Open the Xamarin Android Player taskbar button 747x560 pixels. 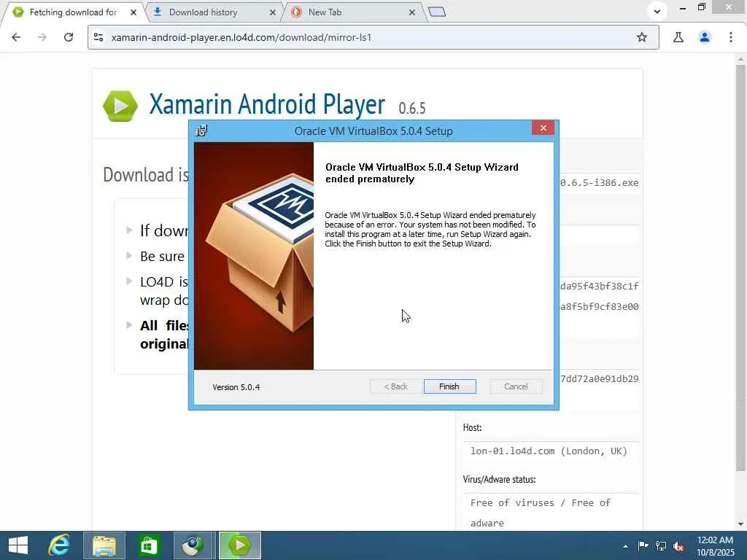point(239,545)
